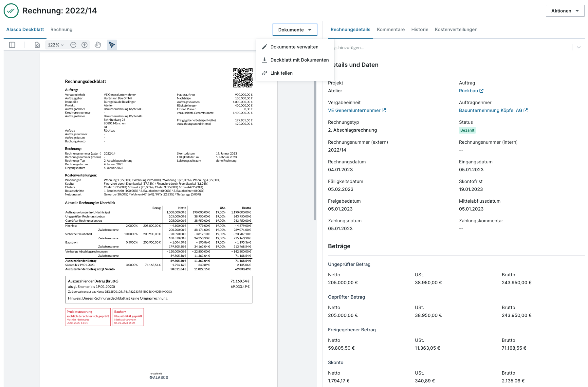Click the document properties icon in toolbar

pos(37,45)
